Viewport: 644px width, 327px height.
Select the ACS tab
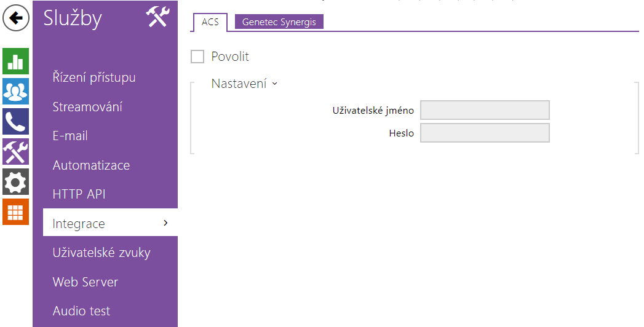point(210,22)
